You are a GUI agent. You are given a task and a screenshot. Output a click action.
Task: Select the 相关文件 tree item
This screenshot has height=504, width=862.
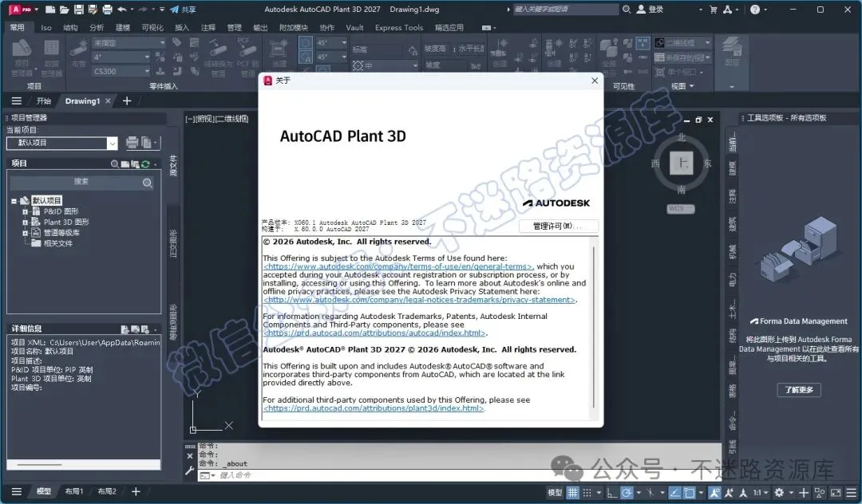point(57,243)
